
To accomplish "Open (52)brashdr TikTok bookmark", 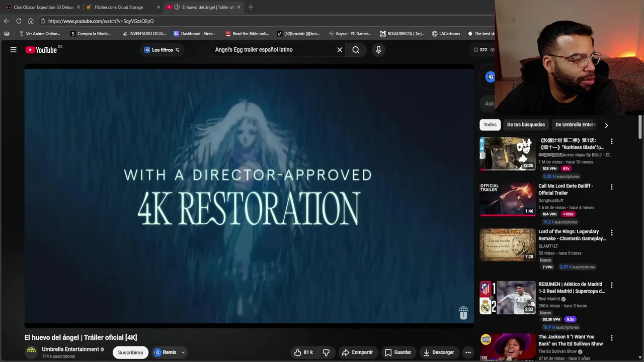I will pyautogui.click(x=298, y=34).
